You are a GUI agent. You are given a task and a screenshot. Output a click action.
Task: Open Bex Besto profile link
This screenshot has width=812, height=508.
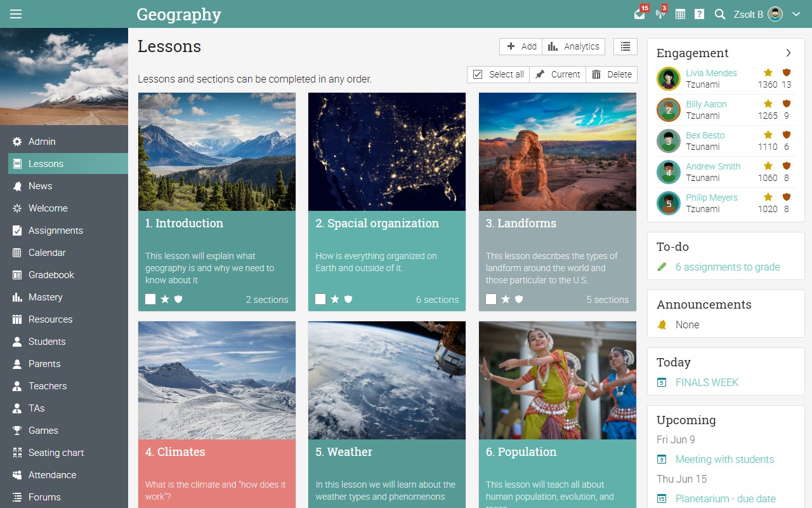point(705,135)
